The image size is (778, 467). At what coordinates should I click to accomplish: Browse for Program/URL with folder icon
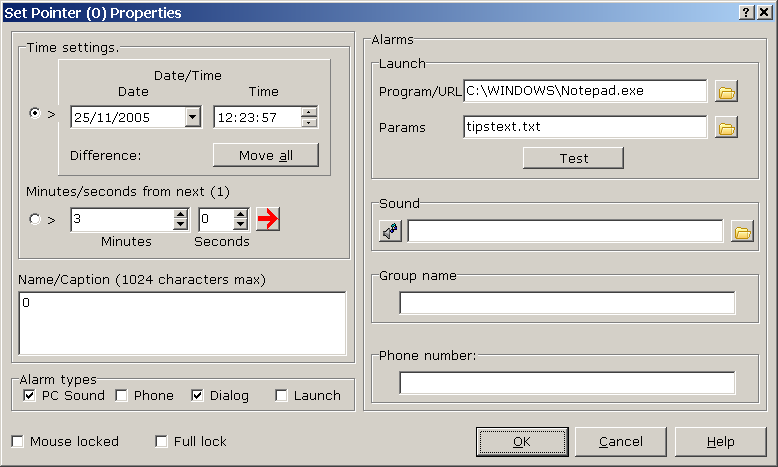tap(726, 92)
